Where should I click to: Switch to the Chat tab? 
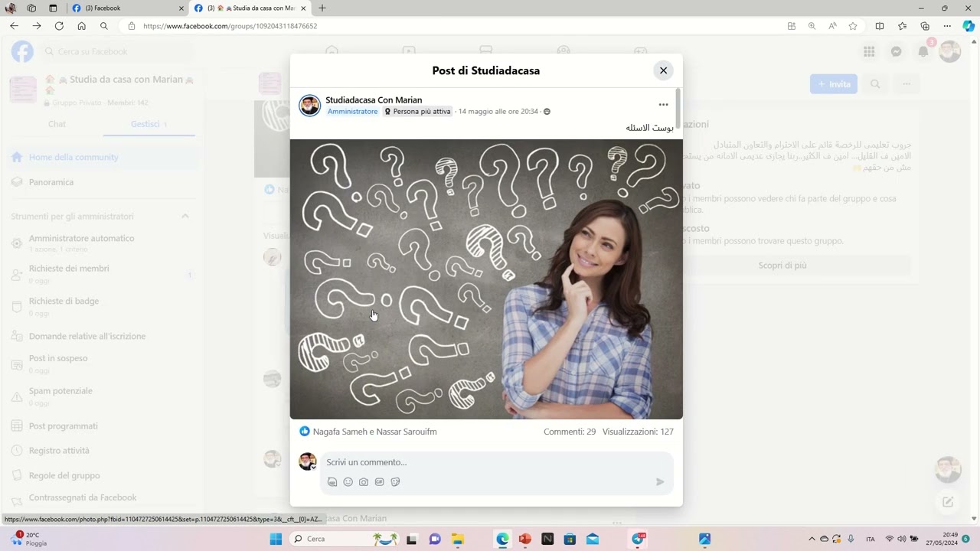click(x=57, y=124)
